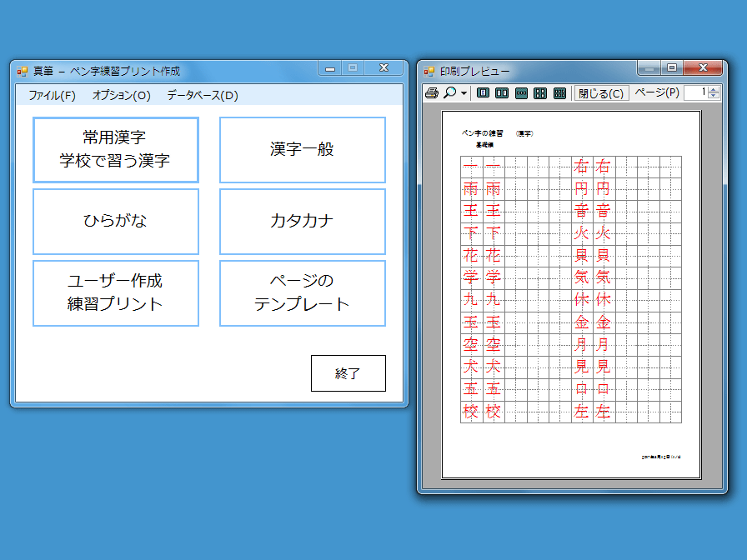Select two-page view icon
747x560 pixels.
(502, 92)
